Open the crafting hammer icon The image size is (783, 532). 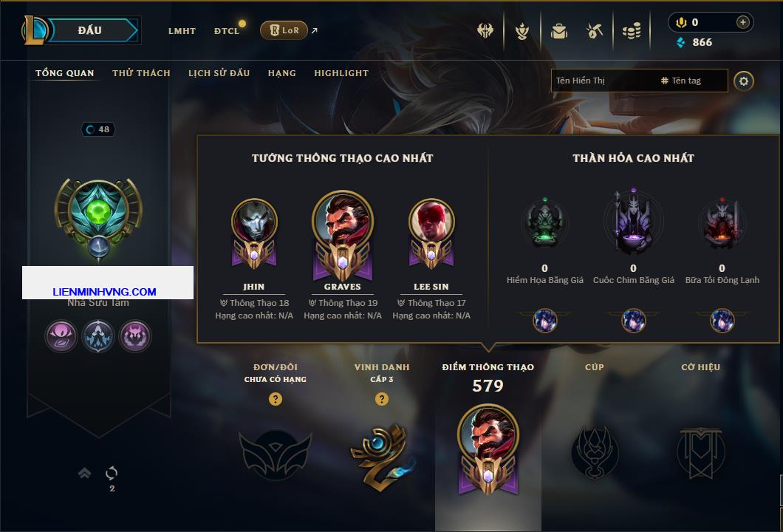click(x=594, y=32)
